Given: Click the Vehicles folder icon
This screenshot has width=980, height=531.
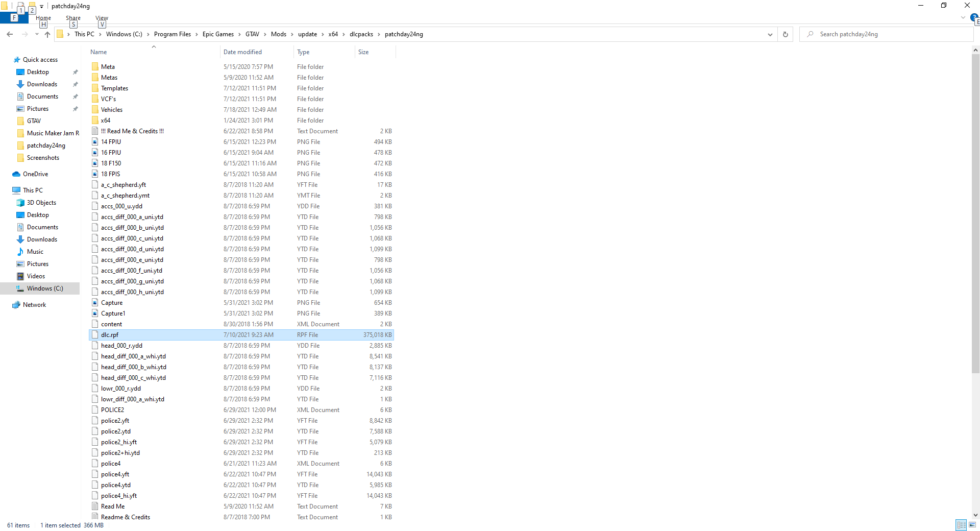Looking at the screenshot, I should point(95,110).
